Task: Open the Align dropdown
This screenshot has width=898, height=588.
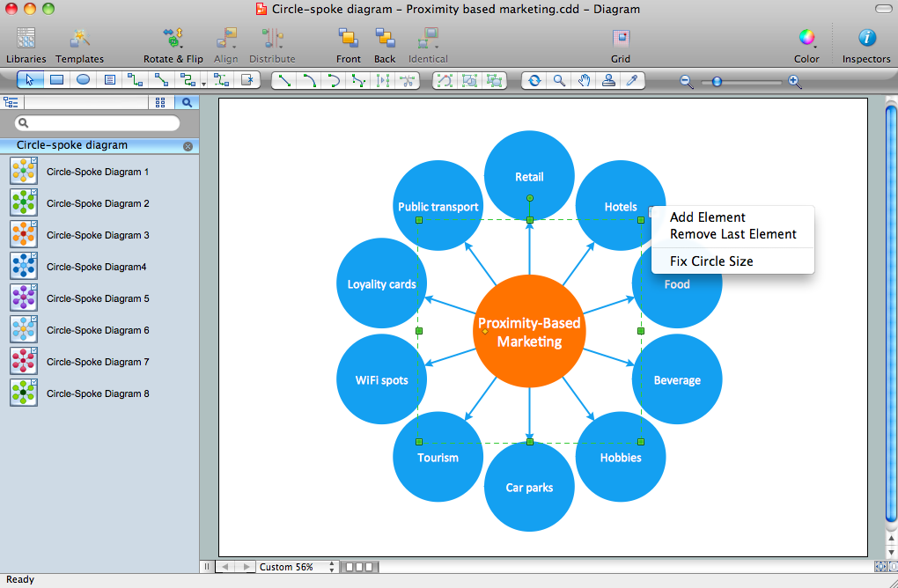Action: [x=226, y=45]
